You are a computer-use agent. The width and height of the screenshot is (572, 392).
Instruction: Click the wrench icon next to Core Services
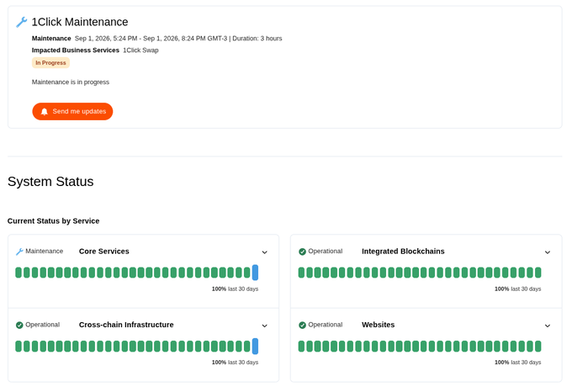pos(19,252)
